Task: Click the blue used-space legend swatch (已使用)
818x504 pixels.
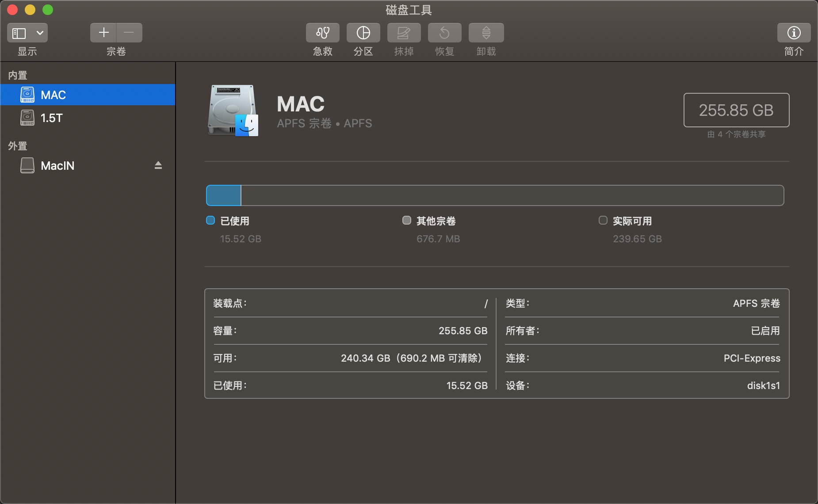Action: [210, 220]
